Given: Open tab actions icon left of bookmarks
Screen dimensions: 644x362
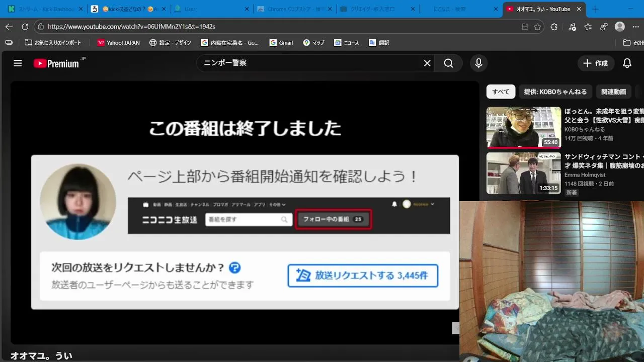Looking at the screenshot, I should click(x=9, y=43).
